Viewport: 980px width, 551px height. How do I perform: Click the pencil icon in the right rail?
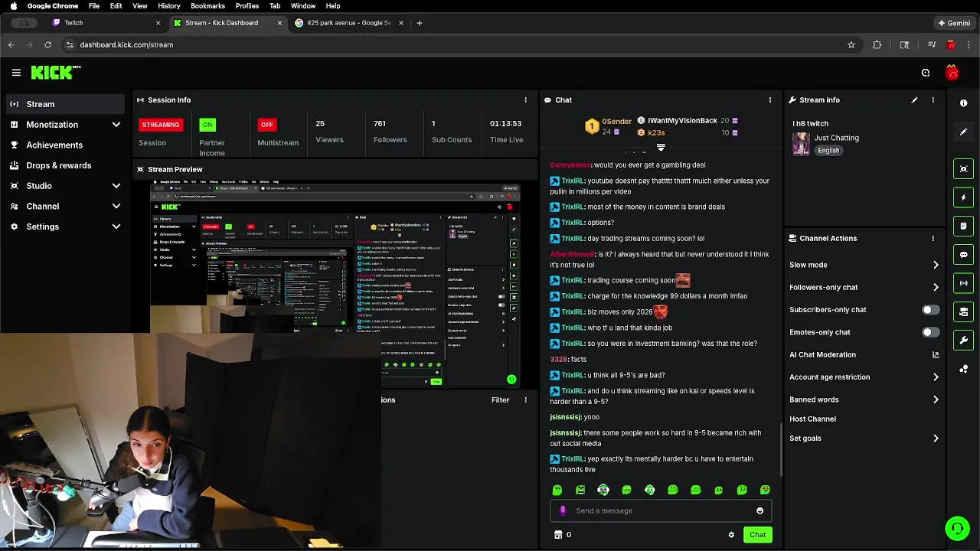pos(963,132)
